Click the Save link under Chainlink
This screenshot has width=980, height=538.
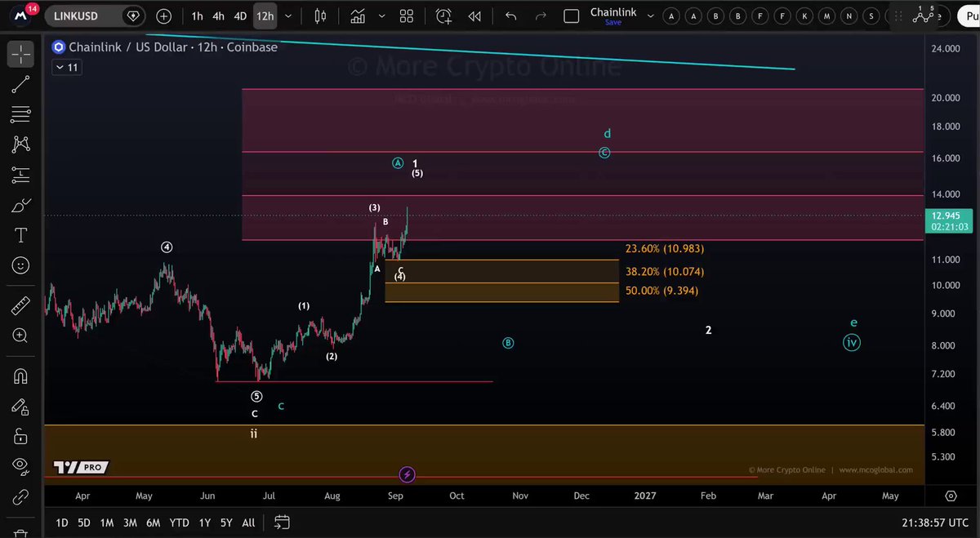click(x=612, y=23)
